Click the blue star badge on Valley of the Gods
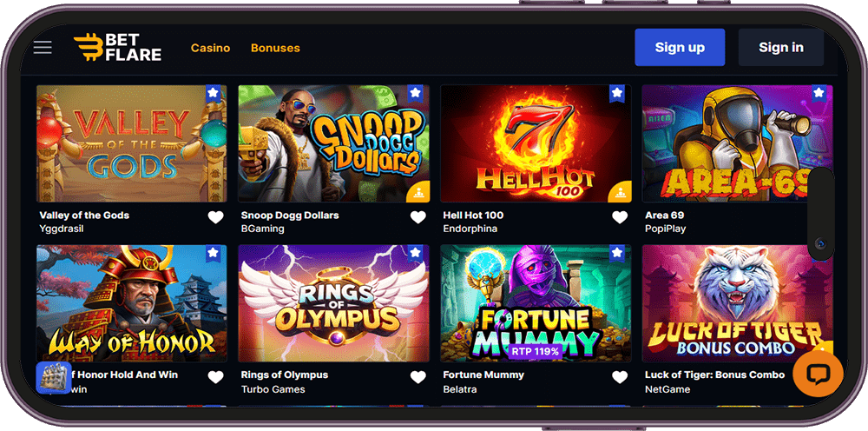 pos(214,93)
